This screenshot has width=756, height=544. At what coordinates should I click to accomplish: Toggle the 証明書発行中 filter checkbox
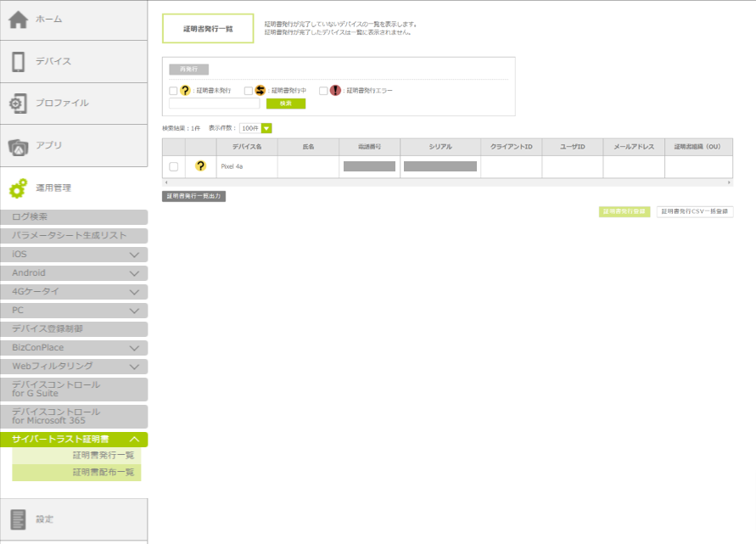pos(249,91)
